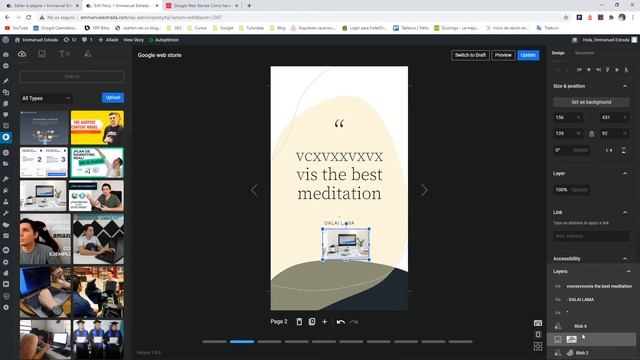Insert the yellow content model thumbnail

[x=97, y=127]
